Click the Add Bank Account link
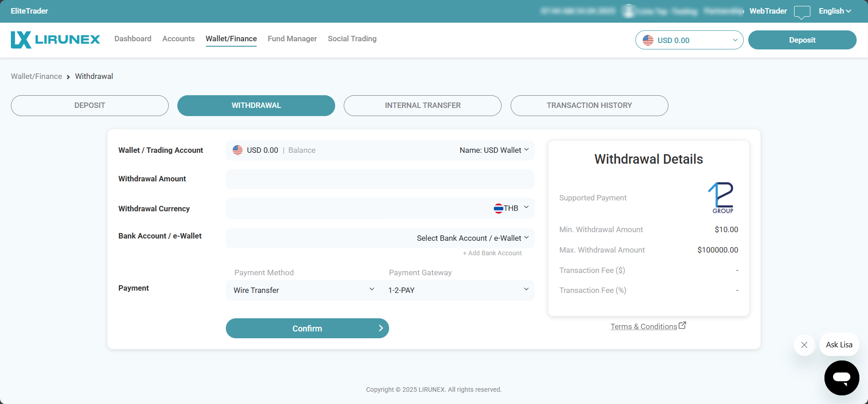Image resolution: width=868 pixels, height=404 pixels. [492, 253]
